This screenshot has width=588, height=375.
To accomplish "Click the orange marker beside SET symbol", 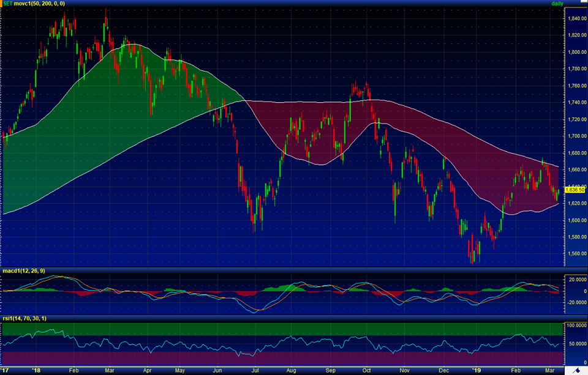I will [1, 4].
